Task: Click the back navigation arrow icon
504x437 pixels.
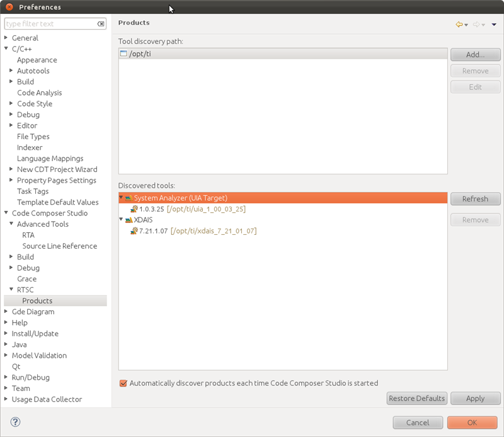Action: pos(459,24)
